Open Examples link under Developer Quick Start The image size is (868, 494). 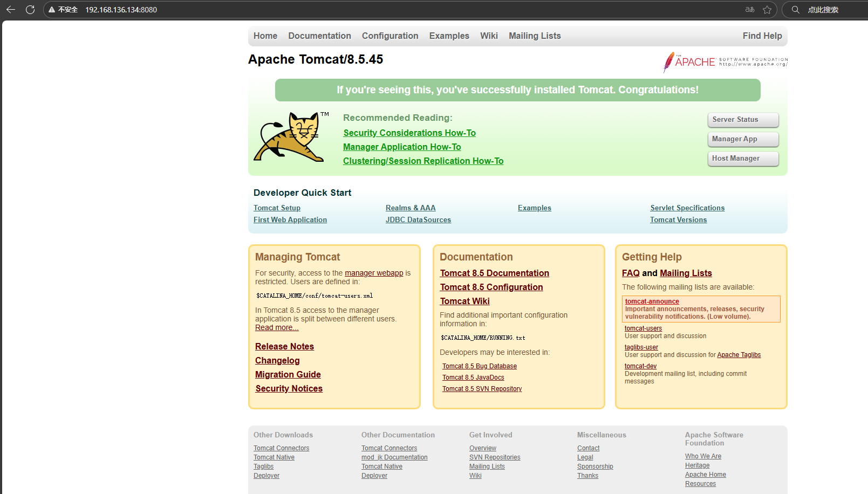click(x=535, y=208)
